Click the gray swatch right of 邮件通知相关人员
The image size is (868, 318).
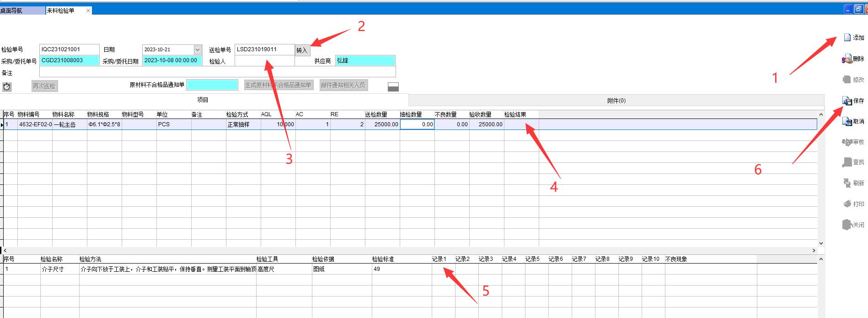(x=393, y=87)
